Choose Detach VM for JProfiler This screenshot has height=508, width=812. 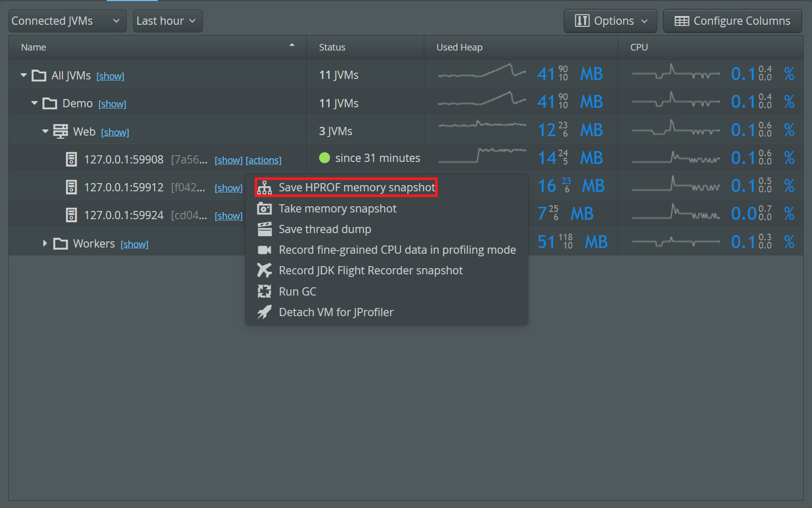click(x=336, y=312)
